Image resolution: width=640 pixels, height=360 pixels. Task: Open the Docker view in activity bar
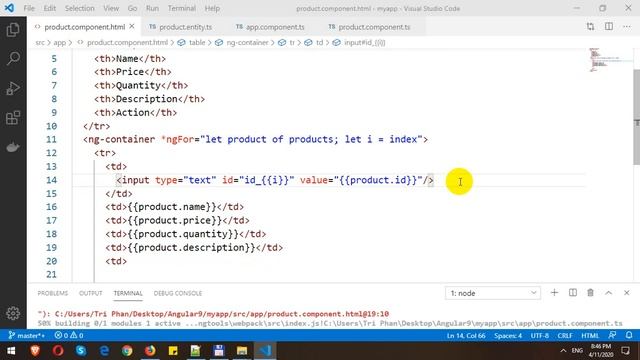point(13,147)
